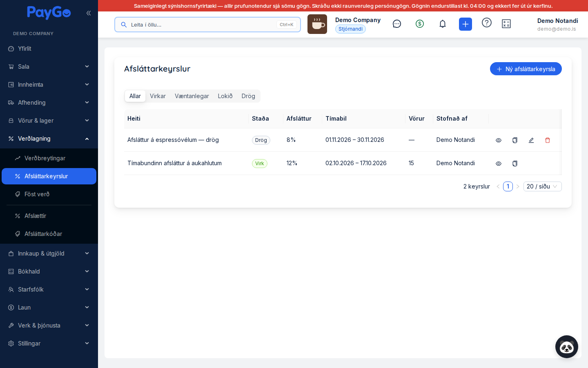Expand the Innheimta menu
The width and height of the screenshot is (588, 368).
coord(49,85)
